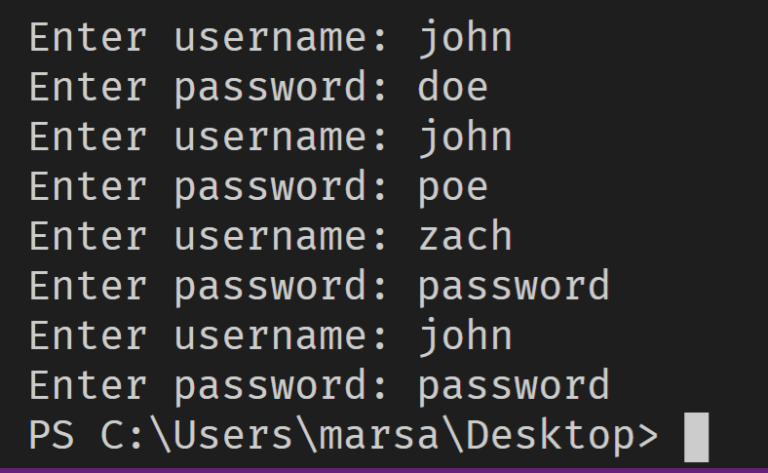The height and width of the screenshot is (473, 768).
Task: Click 'john' in the first terminal line
Action: click(x=465, y=38)
